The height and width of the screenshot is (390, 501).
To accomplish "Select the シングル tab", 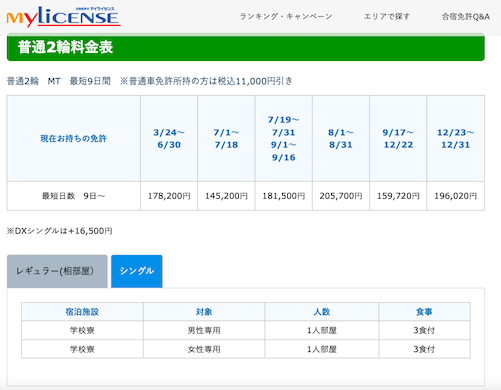I will [137, 271].
